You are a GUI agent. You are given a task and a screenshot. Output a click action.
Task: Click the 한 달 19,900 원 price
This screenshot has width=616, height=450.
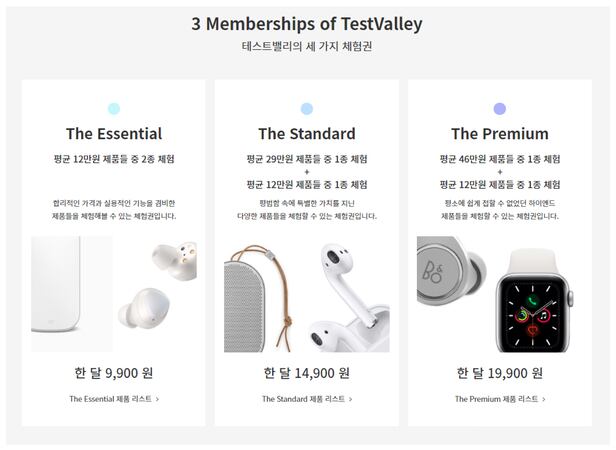[500, 373]
